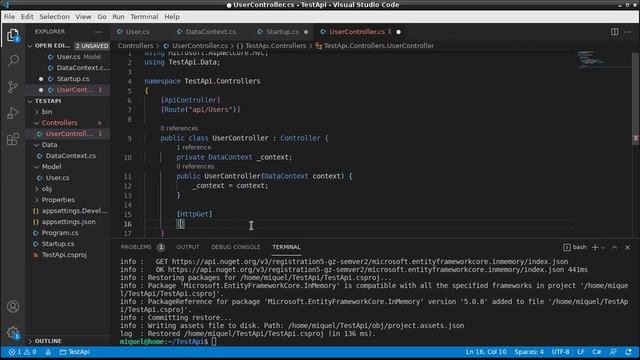This screenshot has width=640, height=360.
Task: Close the terminal panel
Action: click(x=627, y=247)
